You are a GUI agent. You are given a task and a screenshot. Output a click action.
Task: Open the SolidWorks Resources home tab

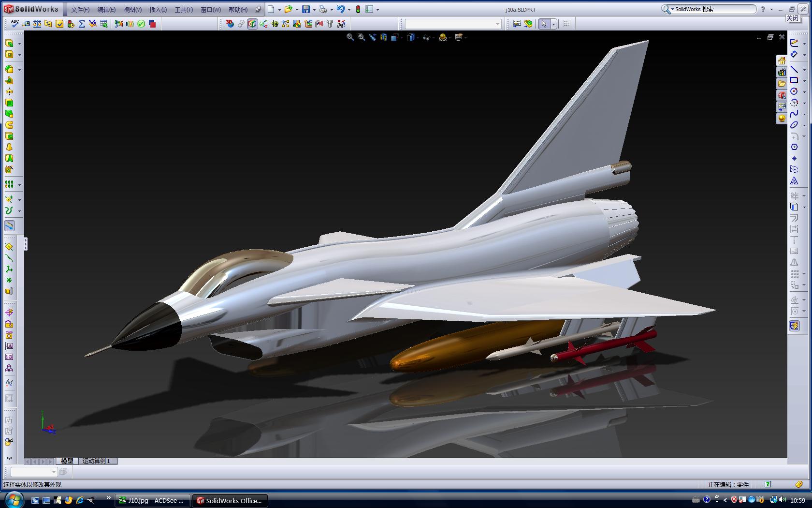[782, 61]
